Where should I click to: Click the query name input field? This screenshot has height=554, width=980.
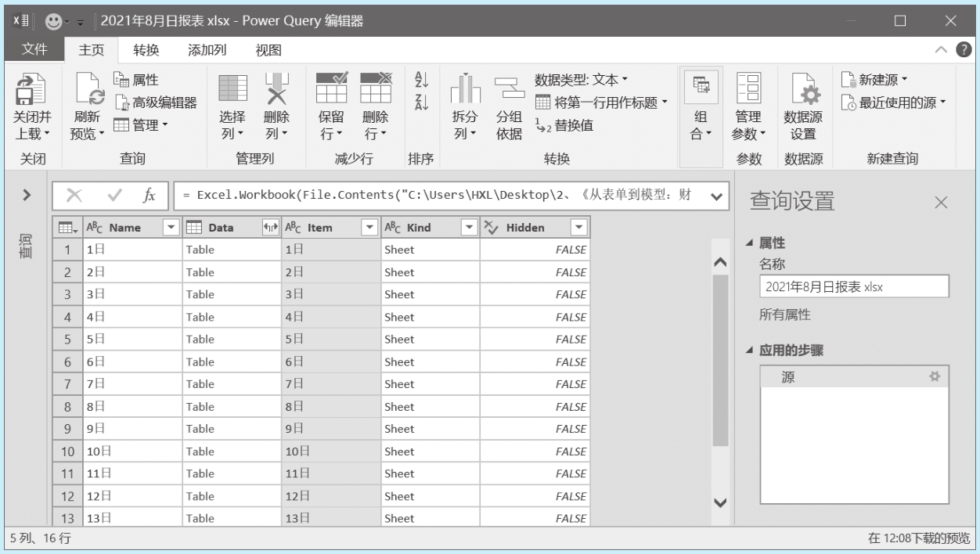(853, 286)
